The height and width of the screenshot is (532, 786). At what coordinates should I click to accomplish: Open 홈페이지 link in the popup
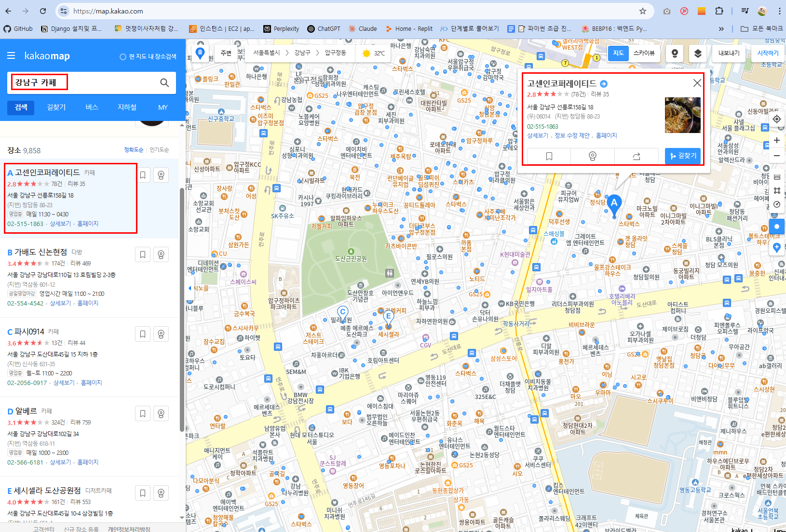click(606, 135)
